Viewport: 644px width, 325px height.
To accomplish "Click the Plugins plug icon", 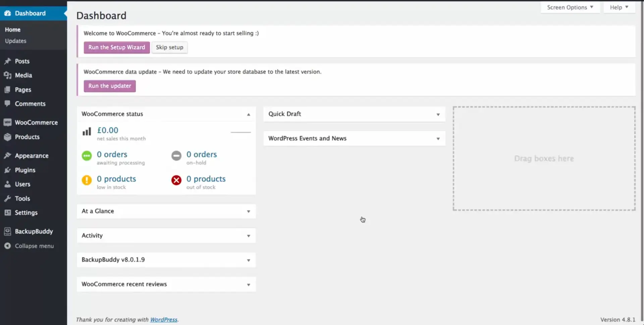I will pyautogui.click(x=8, y=170).
